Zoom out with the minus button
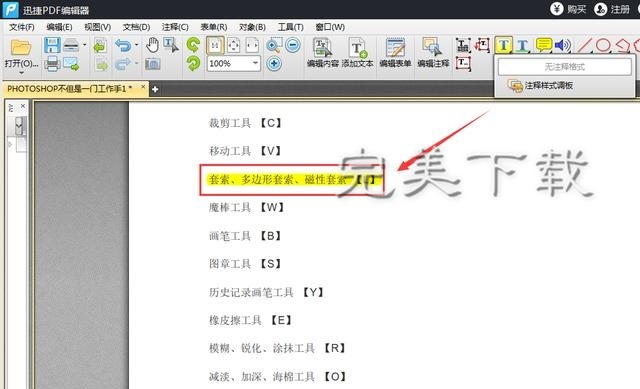640x389 pixels. coord(293,45)
